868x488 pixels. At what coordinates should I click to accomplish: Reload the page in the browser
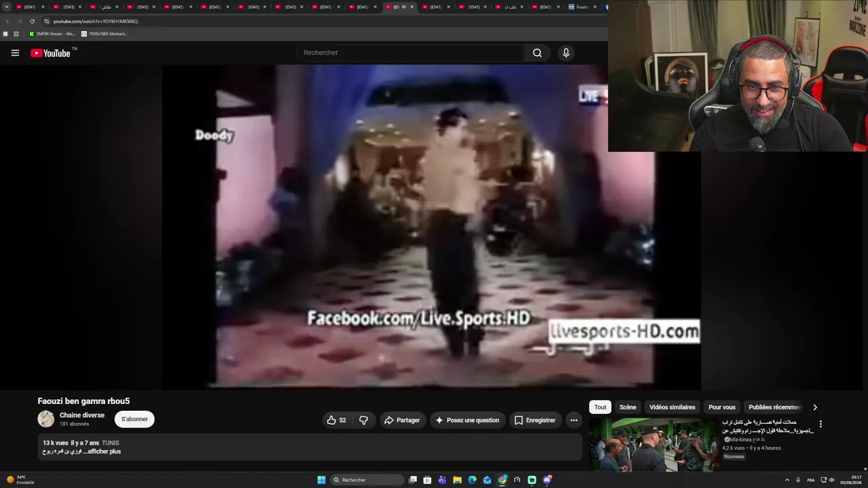(32, 21)
